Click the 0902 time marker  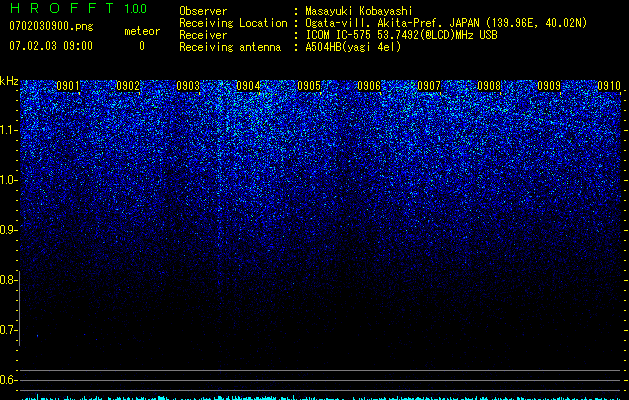tap(128, 86)
